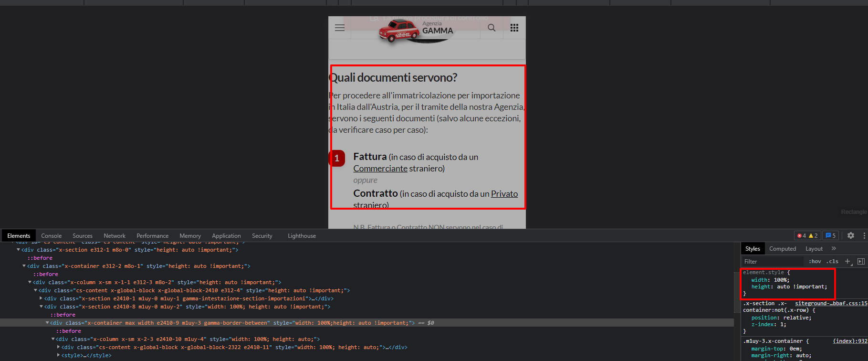
Task: Switch to the Console tab
Action: [52, 236]
